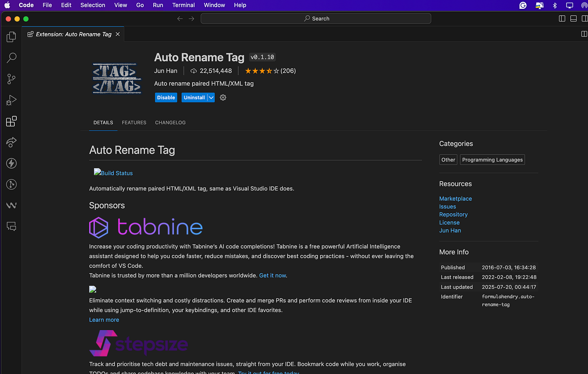This screenshot has width=588, height=374.
Task: Switch to the CHANGELOG tab
Action: coord(170,123)
